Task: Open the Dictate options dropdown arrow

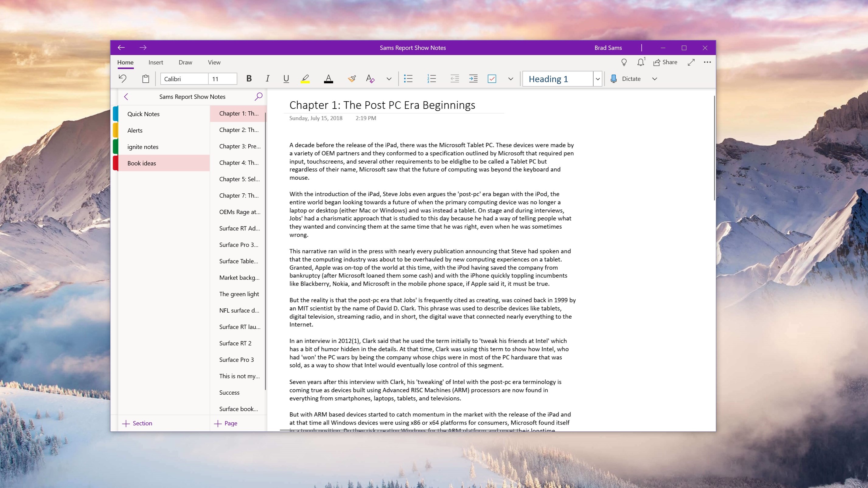Action: point(654,79)
